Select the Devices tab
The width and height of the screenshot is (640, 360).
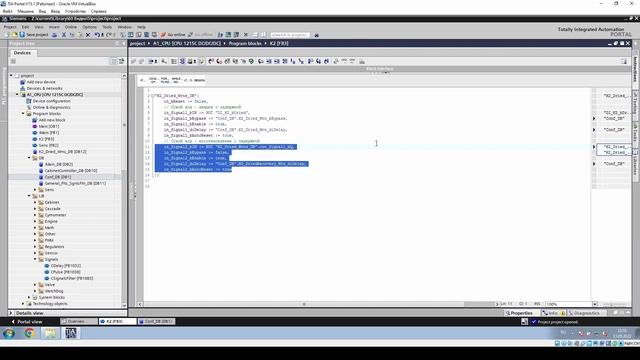coord(22,53)
